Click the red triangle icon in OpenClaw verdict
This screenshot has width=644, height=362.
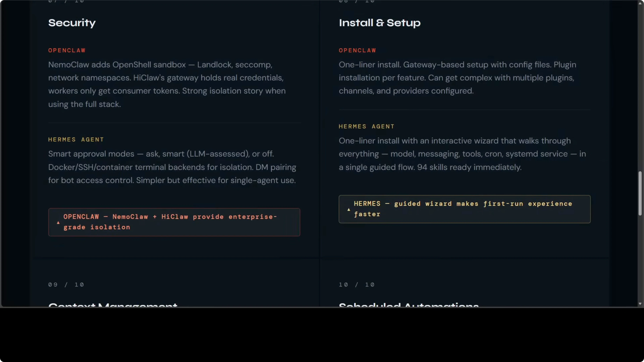pos(58,222)
